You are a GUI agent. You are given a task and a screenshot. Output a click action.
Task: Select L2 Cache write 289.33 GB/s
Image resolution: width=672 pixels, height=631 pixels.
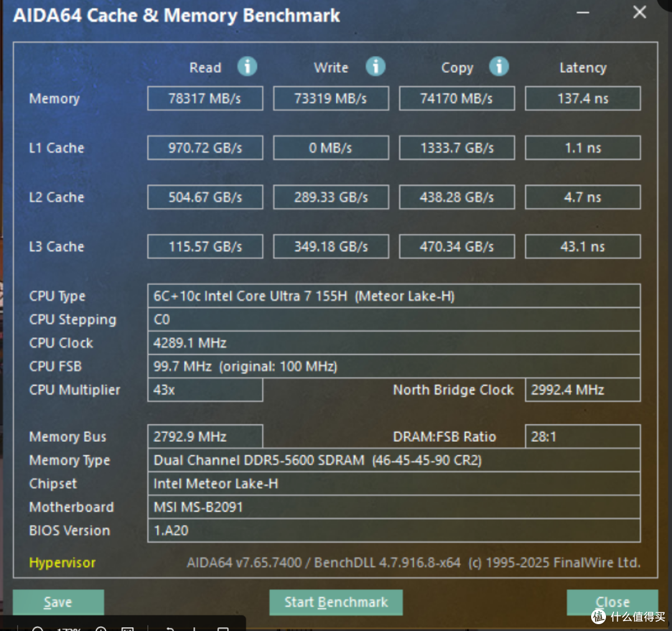(x=331, y=197)
